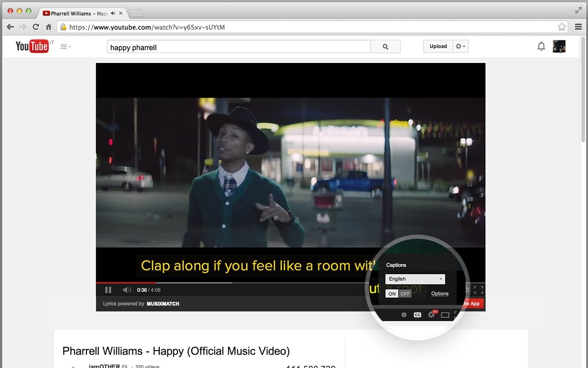Go forward in browser history

point(23,27)
